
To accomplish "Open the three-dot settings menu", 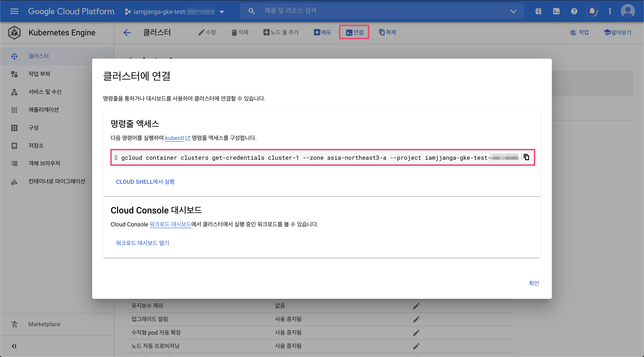I will [x=610, y=11].
